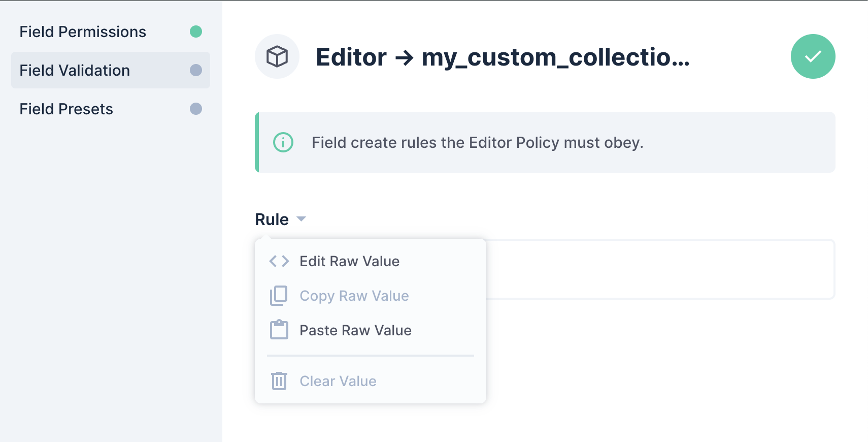Screen dimensions: 868x442
Task: Open the Field Permissions tab
Action: pos(83,32)
